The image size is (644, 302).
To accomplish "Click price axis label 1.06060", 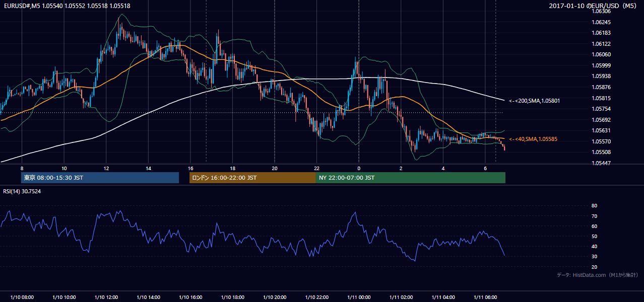I will pos(601,54).
